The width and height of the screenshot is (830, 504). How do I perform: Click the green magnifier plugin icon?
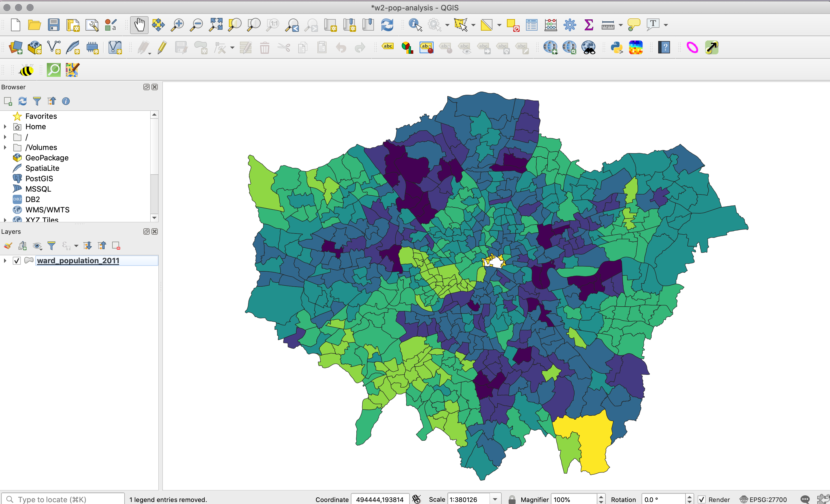point(53,70)
